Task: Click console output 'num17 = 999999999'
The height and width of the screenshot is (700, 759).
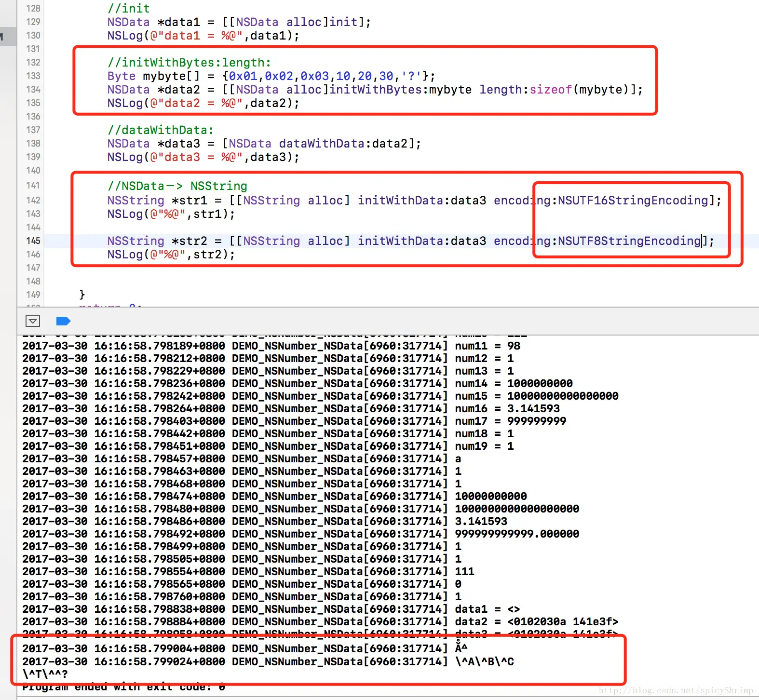Action: (511, 421)
